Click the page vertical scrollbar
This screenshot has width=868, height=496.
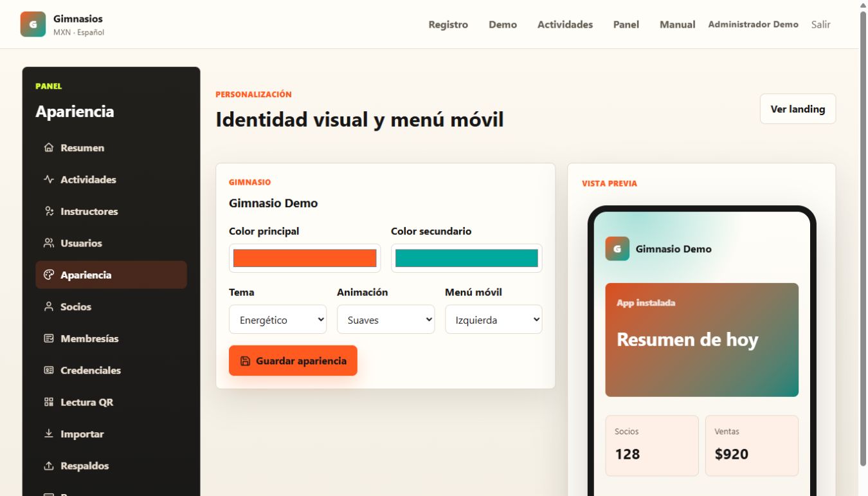(863, 238)
